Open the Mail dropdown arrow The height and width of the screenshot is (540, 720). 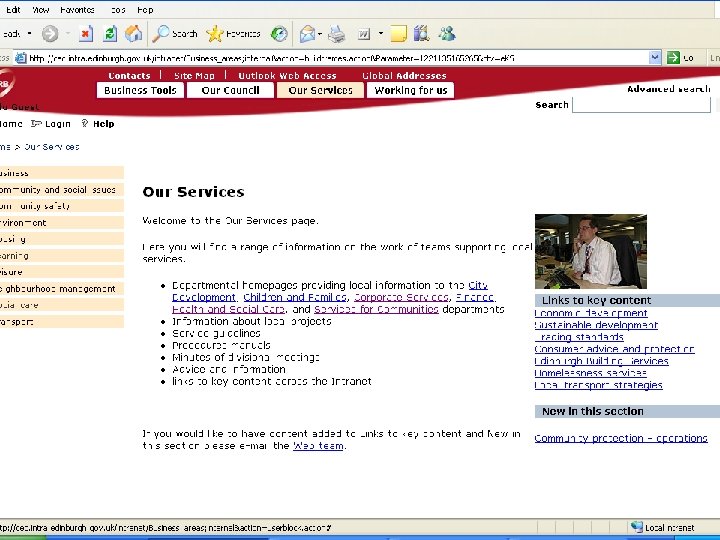click(x=320, y=34)
